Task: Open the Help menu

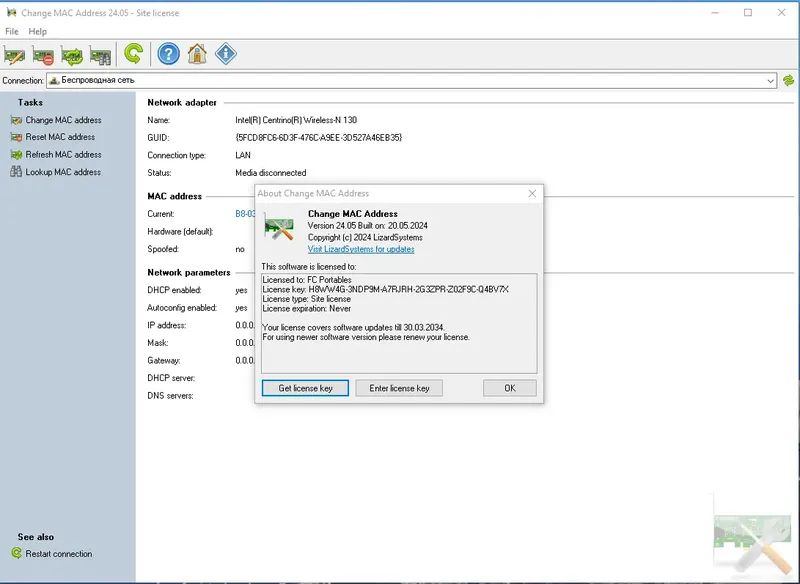Action: click(38, 31)
